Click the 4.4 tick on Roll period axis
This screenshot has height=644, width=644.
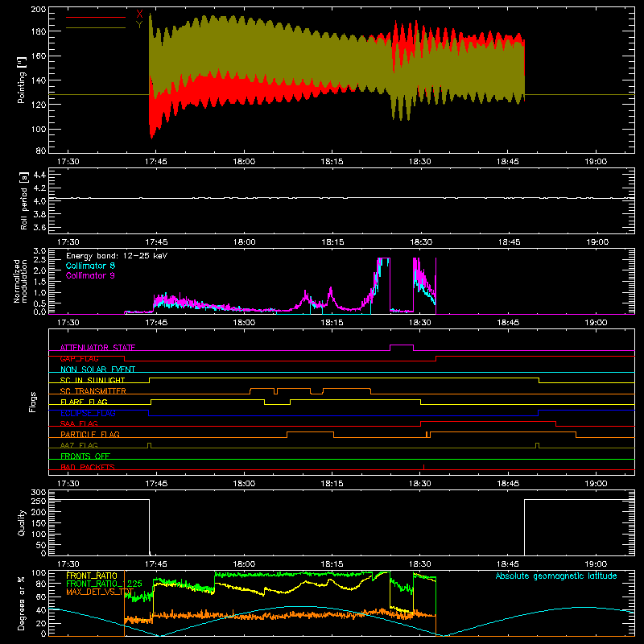tap(39, 175)
